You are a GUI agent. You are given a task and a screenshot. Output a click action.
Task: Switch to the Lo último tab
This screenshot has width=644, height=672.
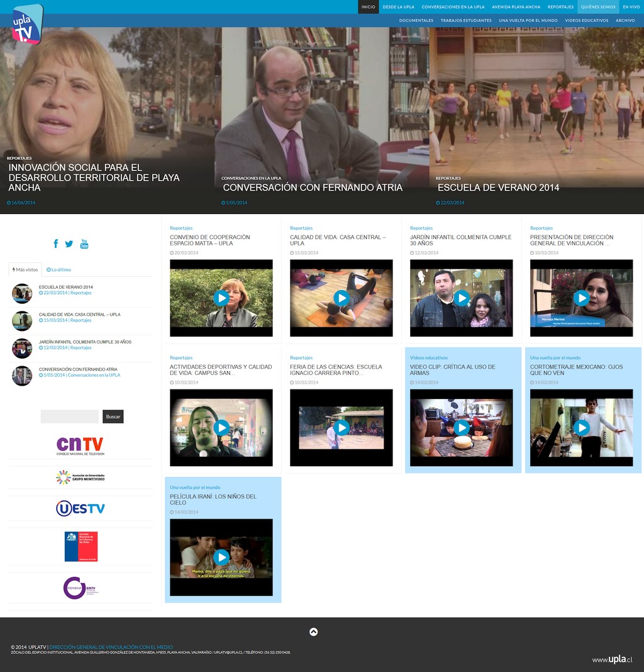[x=59, y=269]
